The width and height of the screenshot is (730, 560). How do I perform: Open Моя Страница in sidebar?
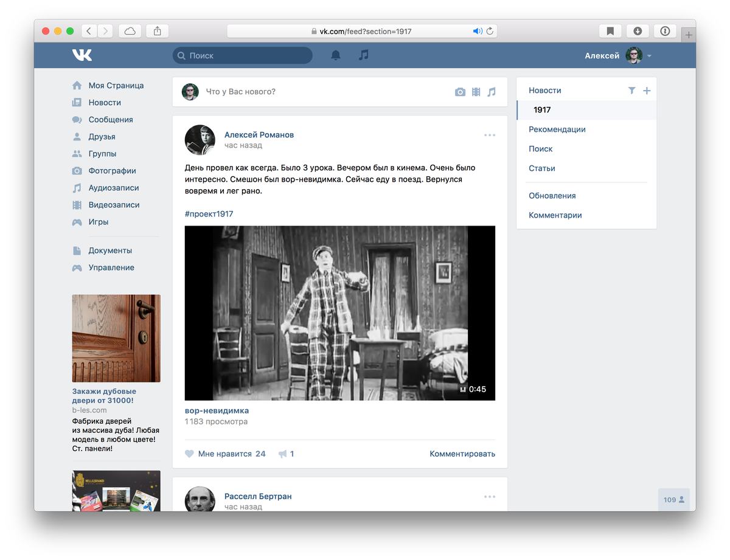pyautogui.click(x=116, y=86)
